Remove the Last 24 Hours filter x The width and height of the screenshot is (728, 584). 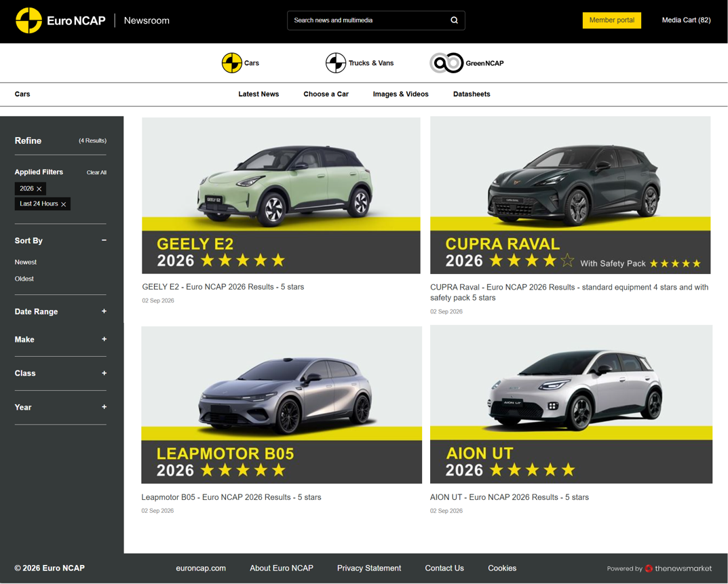tap(64, 204)
